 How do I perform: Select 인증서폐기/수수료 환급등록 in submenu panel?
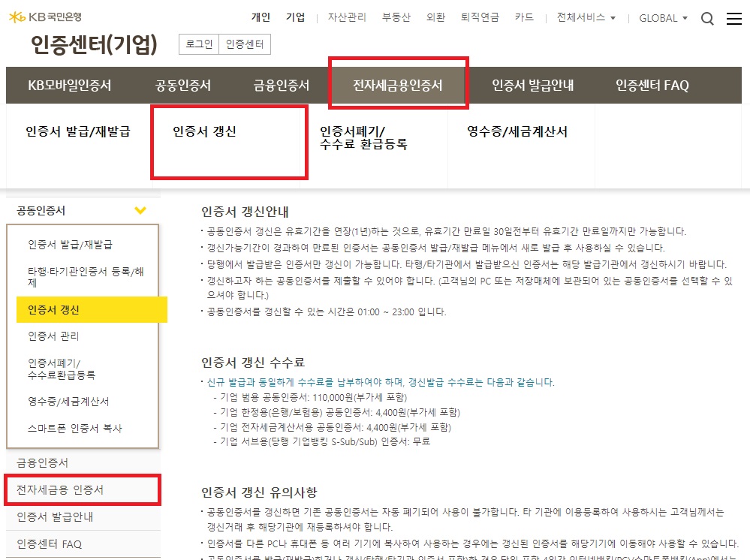click(363, 137)
